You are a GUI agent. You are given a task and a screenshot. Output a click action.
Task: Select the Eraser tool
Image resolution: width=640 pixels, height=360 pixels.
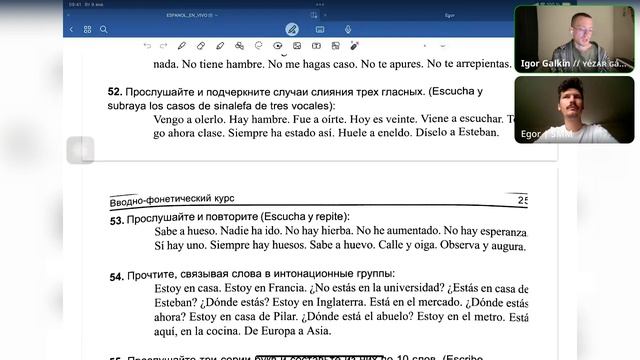(x=201, y=46)
